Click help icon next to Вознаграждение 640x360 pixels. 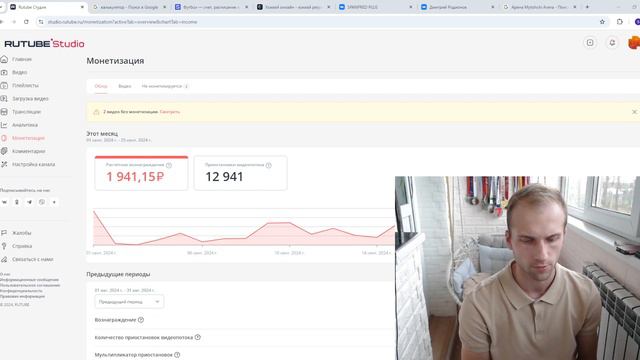(x=141, y=320)
